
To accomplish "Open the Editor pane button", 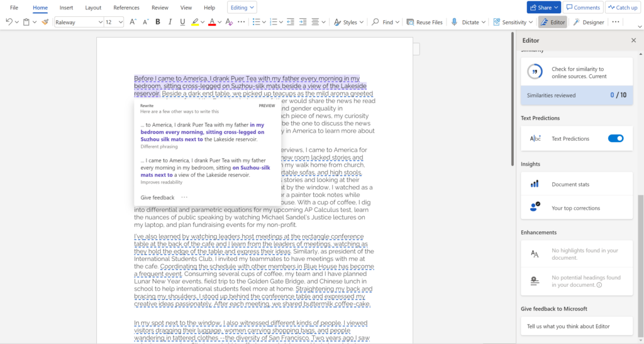I will (x=552, y=22).
